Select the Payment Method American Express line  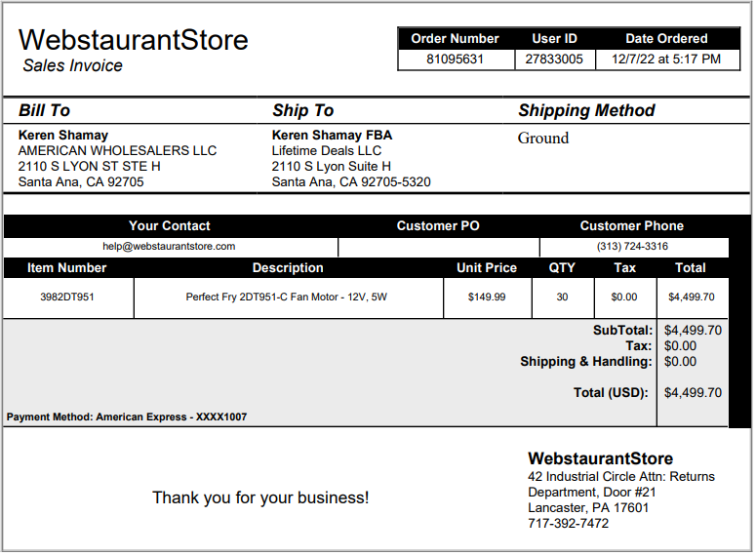click(127, 417)
